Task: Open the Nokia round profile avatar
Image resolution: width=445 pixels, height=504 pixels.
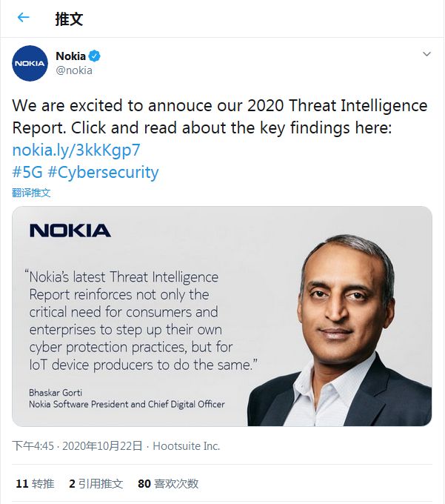Action: (x=30, y=63)
